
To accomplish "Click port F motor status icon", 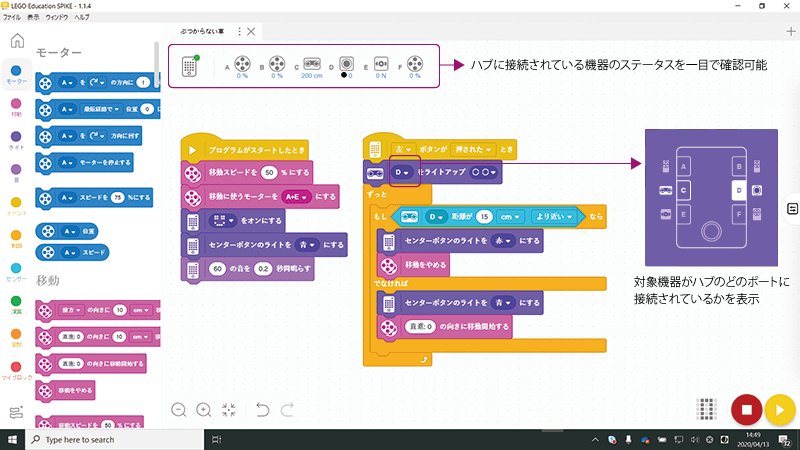I will point(415,64).
